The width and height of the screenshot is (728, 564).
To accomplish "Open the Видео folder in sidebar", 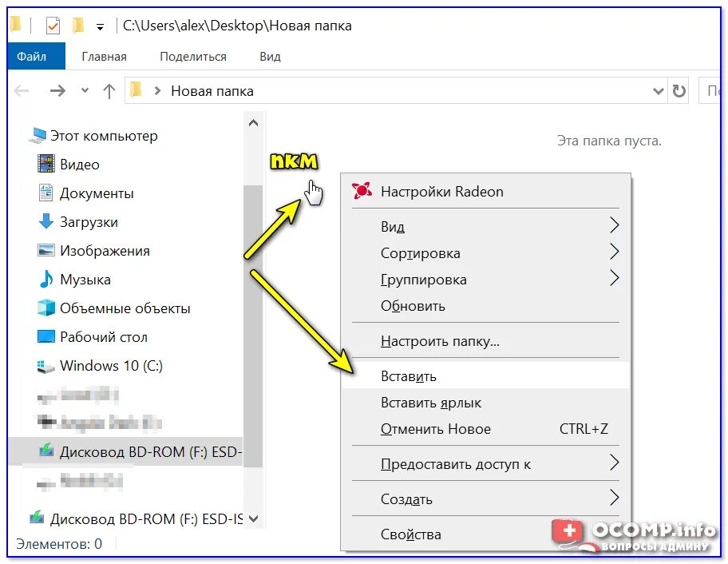I will click(79, 165).
